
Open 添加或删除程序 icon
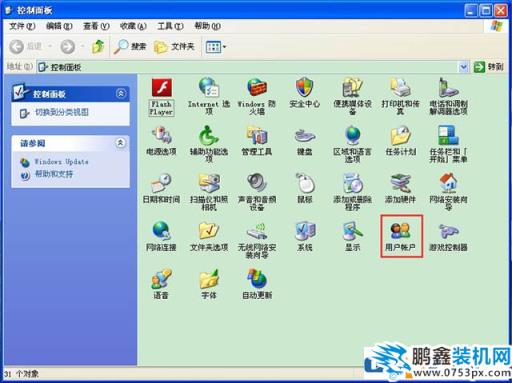pyautogui.click(x=352, y=192)
